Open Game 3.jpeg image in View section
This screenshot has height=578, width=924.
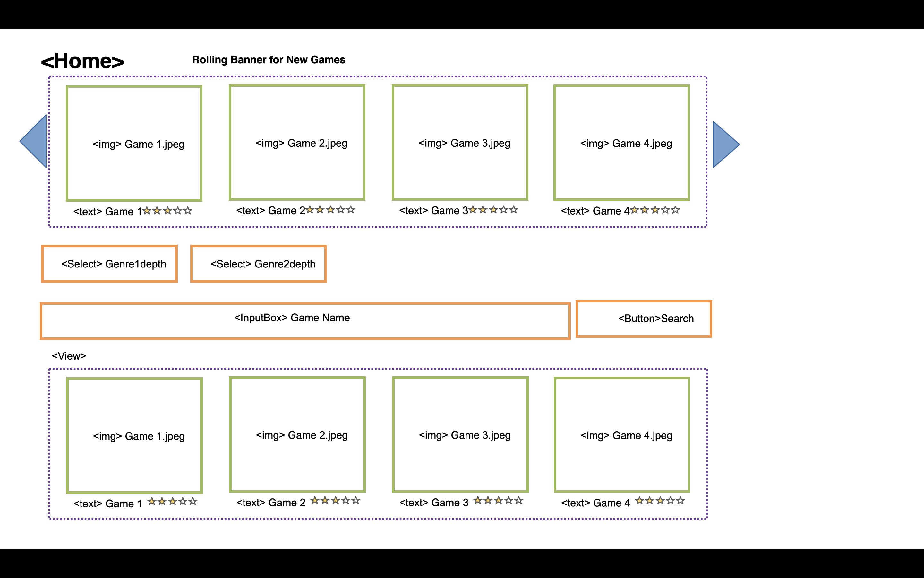(x=460, y=434)
